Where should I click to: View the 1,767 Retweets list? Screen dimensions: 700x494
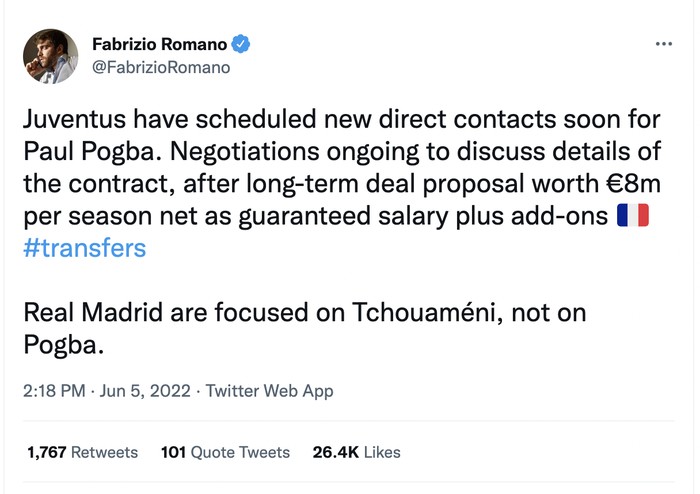[82, 452]
